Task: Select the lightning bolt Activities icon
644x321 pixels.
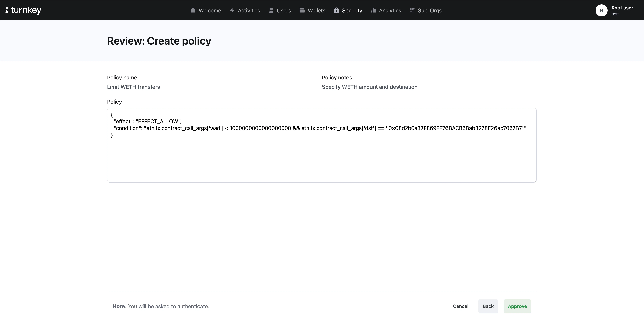Action: [x=232, y=10]
